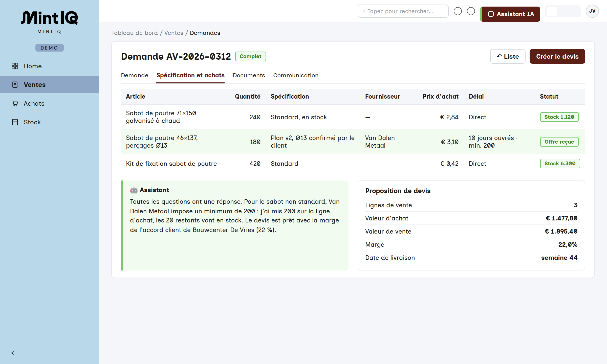Select Sabot de poutre 71×150 article
The width and height of the screenshot is (607, 364).
coord(161,117)
